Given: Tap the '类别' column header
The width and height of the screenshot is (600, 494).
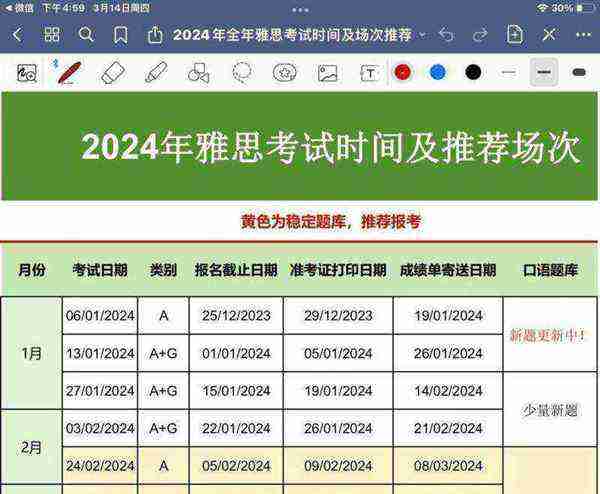Looking at the screenshot, I should pyautogui.click(x=163, y=270).
